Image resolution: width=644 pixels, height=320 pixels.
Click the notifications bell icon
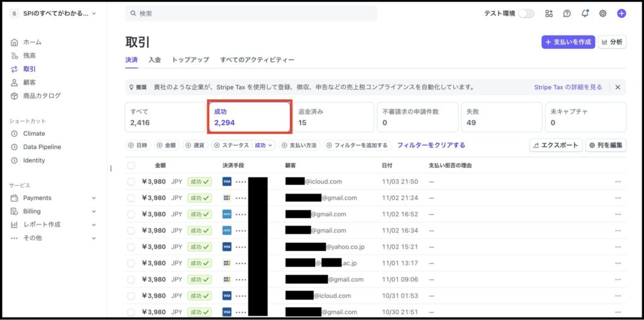point(585,13)
